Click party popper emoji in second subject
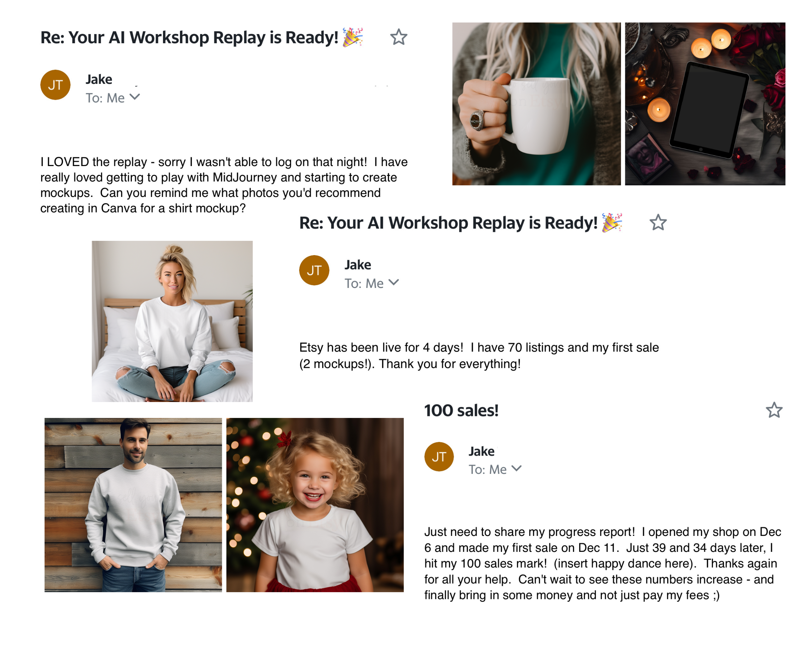The width and height of the screenshot is (812, 650). point(612,222)
